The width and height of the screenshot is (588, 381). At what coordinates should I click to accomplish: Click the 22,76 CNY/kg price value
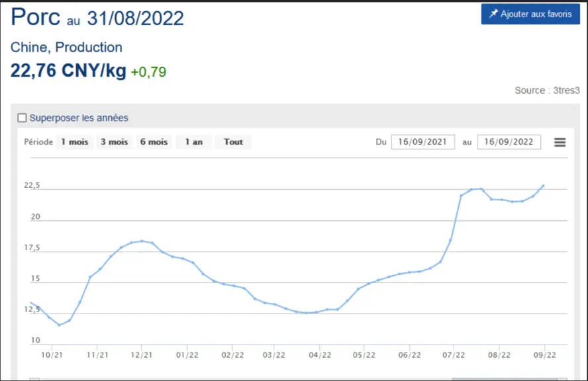[68, 71]
